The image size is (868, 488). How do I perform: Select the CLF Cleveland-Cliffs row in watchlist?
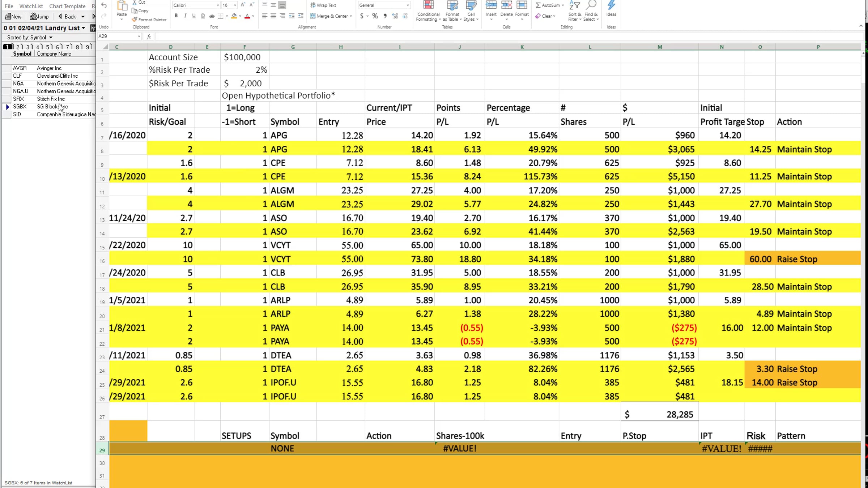[x=48, y=76]
